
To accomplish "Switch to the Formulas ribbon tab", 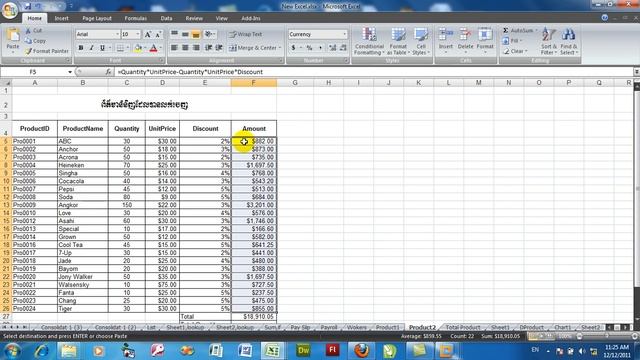I will tap(136, 18).
